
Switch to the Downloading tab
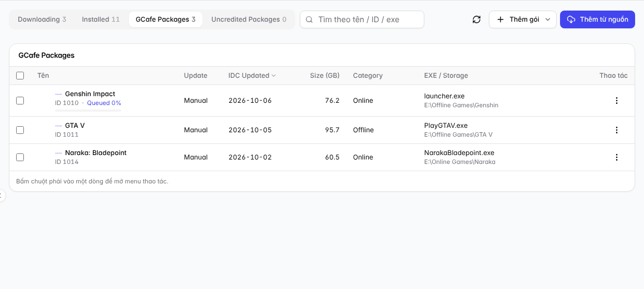[x=42, y=19]
